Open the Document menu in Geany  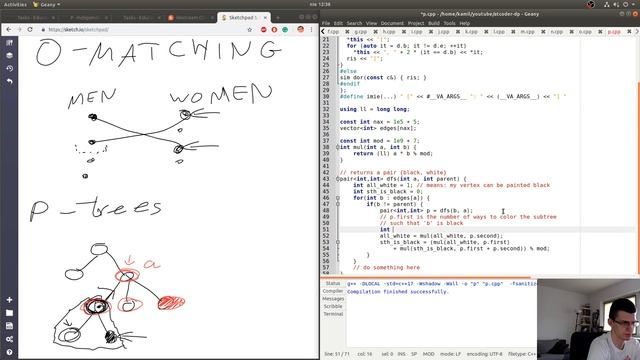click(x=392, y=23)
